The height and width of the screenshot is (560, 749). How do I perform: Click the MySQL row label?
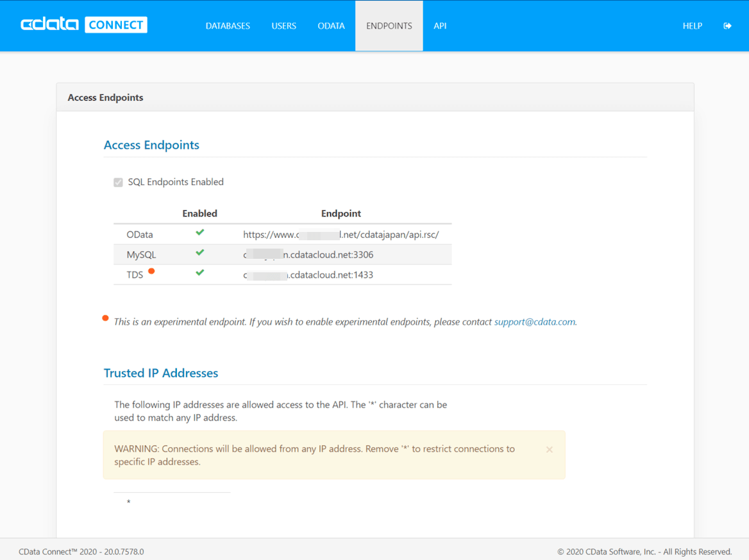coord(141,254)
